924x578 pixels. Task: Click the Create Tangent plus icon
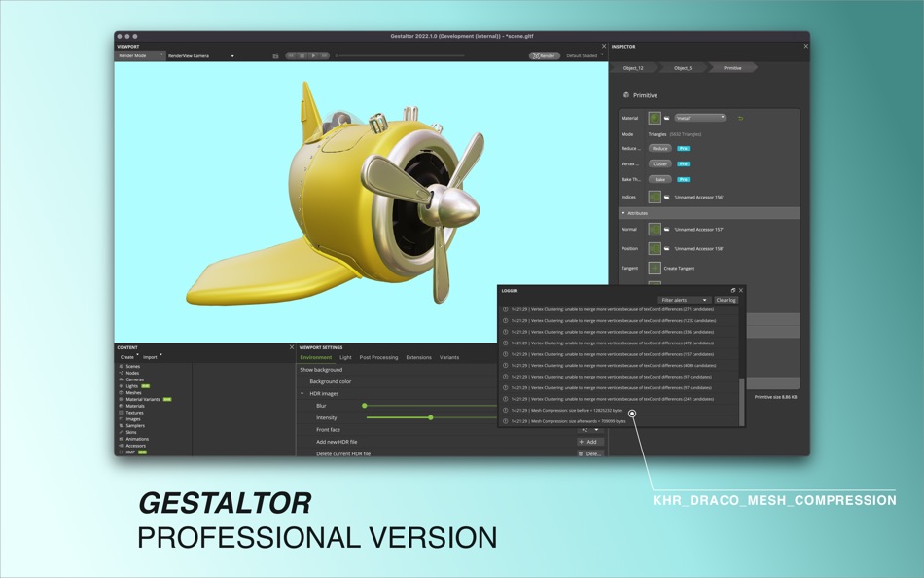tap(655, 268)
